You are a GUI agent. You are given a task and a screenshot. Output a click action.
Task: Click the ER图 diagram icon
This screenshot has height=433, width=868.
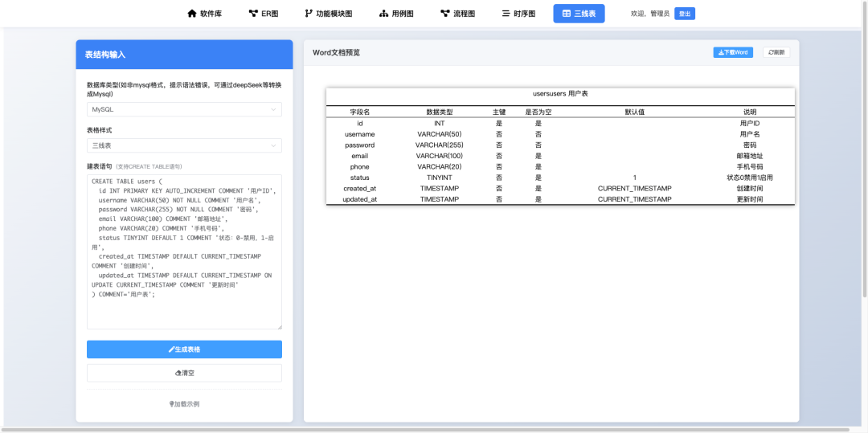253,14
